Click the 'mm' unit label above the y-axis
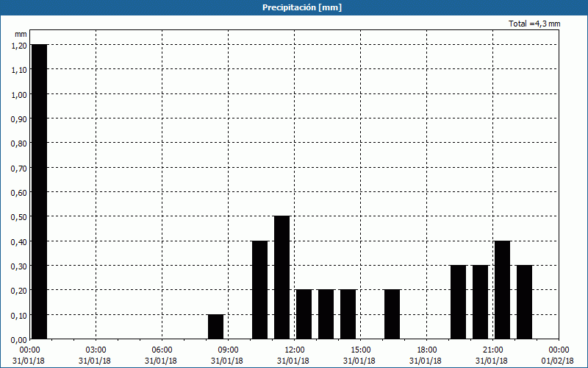The height and width of the screenshot is (368, 588). (x=21, y=34)
